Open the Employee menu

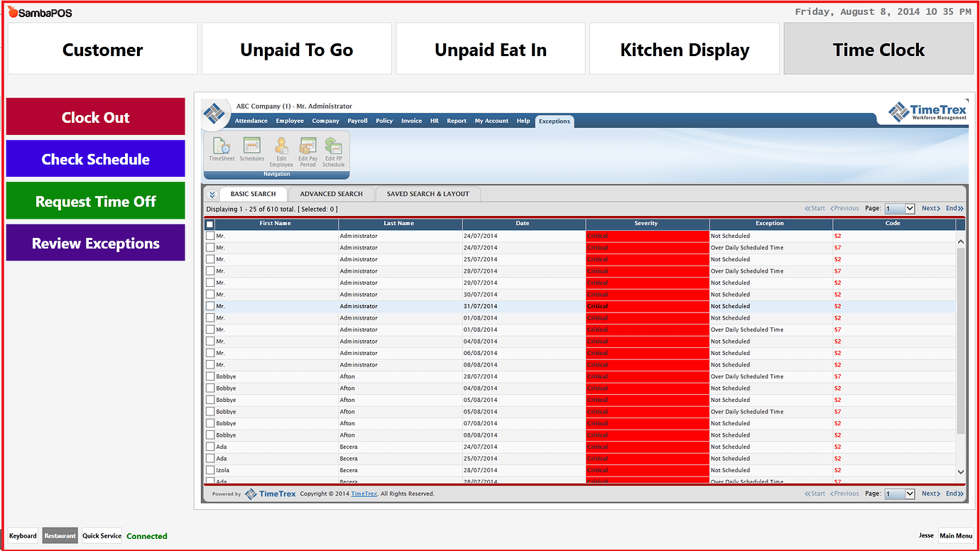(x=290, y=121)
